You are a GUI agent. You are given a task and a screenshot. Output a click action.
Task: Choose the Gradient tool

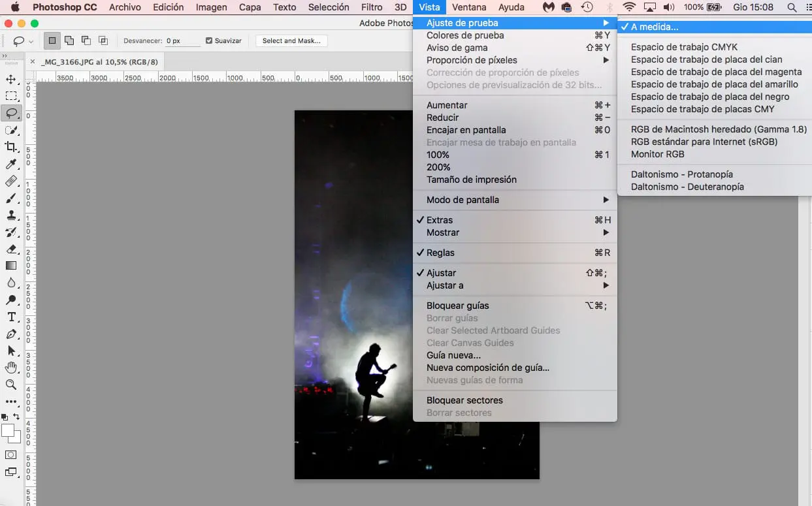coord(11,266)
